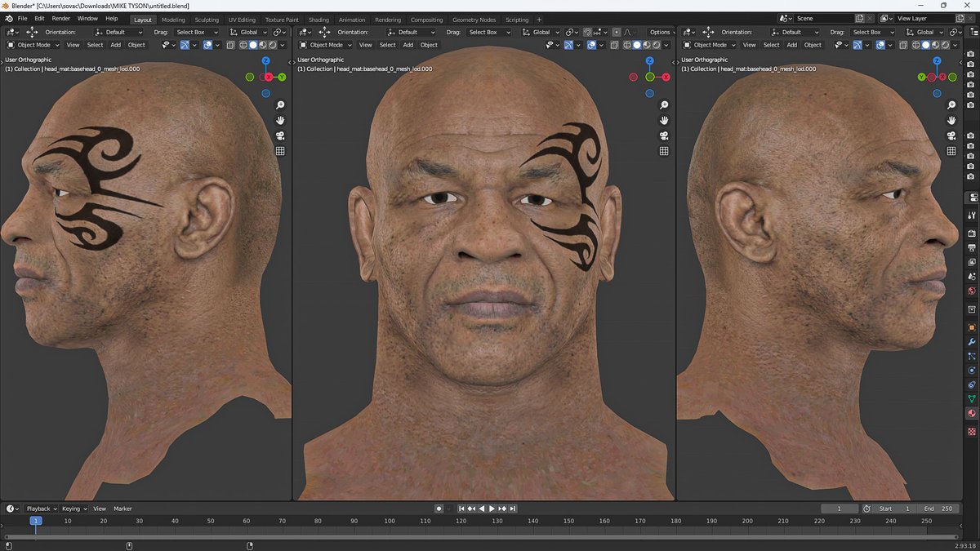Screen dimensions: 980x551
Task: Click Marker in the timeline header
Action: [x=122, y=509]
